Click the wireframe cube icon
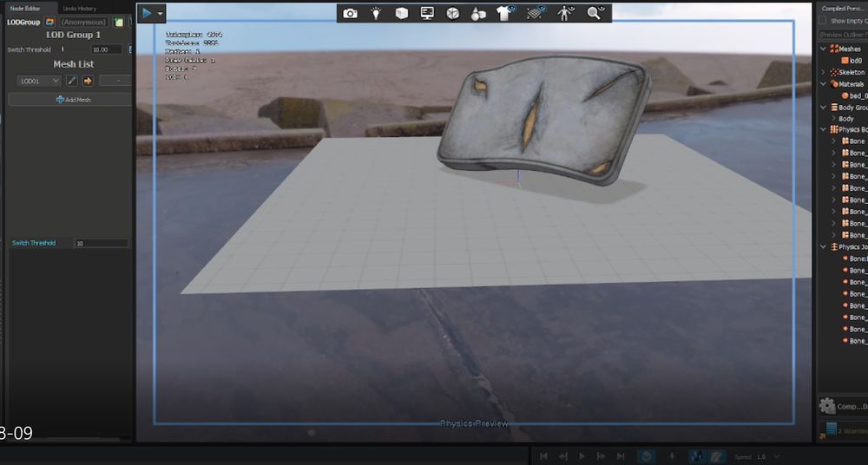 [453, 14]
